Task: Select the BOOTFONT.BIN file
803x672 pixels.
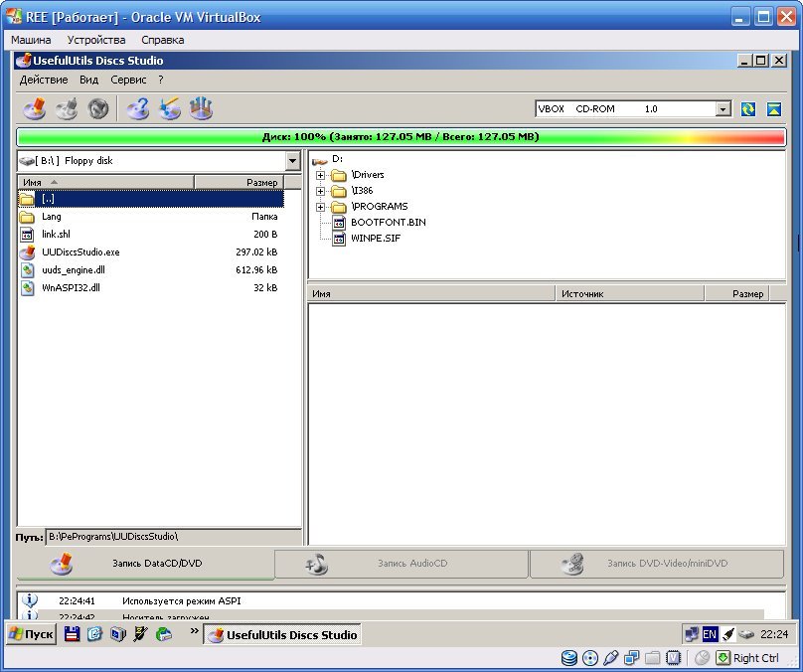Action: [388, 222]
